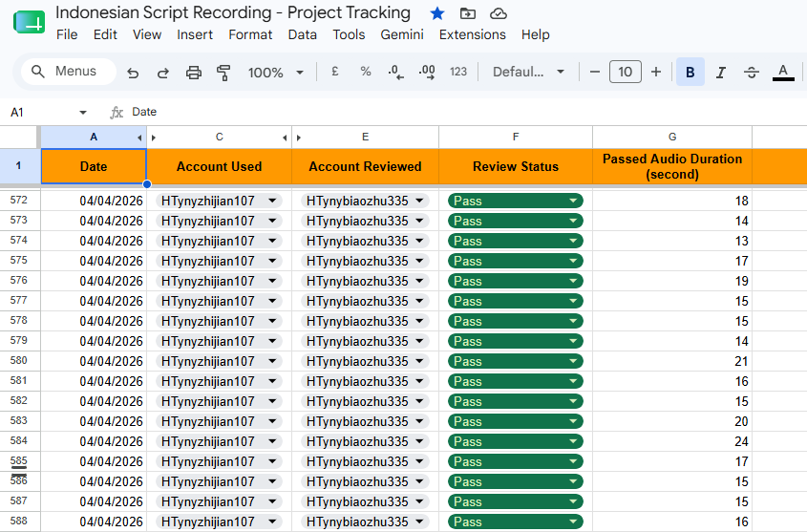The height and width of the screenshot is (532, 807).
Task: Open the Tools menu
Action: pos(349,34)
